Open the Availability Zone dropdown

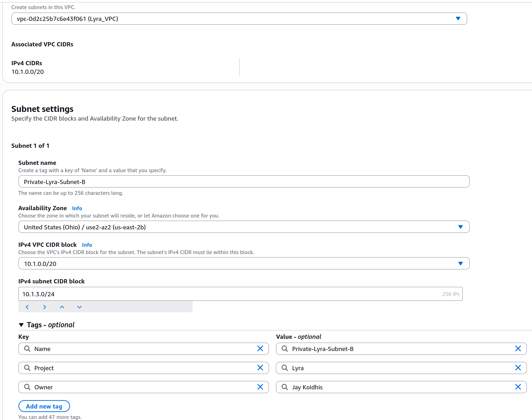tap(244, 227)
